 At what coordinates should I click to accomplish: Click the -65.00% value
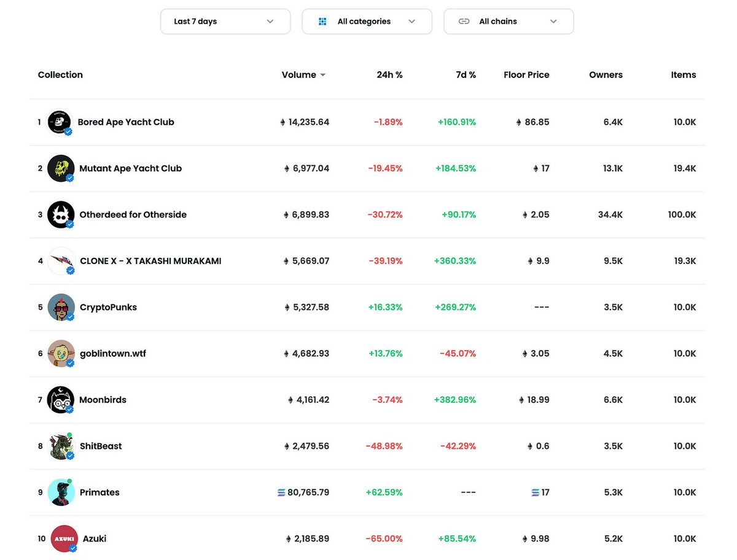click(x=384, y=539)
